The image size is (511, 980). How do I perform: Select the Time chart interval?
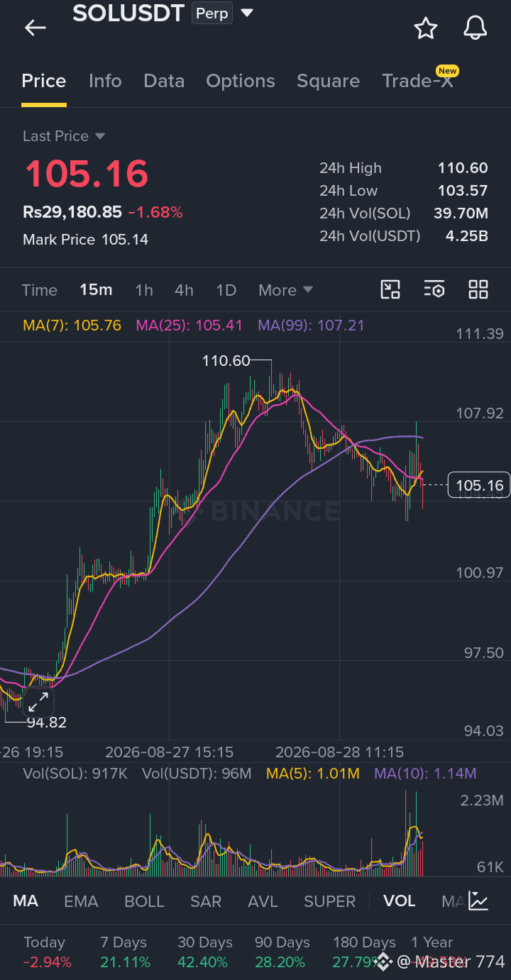point(40,290)
